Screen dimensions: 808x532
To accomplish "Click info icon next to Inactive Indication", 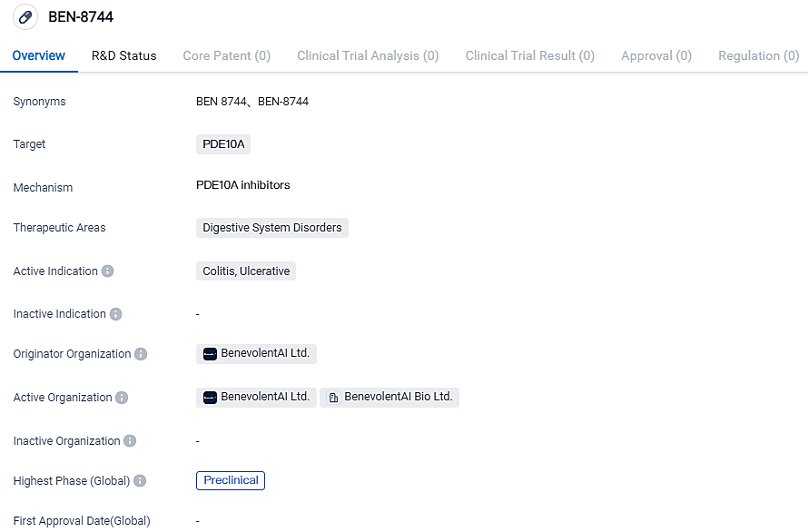I will pyautogui.click(x=115, y=314).
